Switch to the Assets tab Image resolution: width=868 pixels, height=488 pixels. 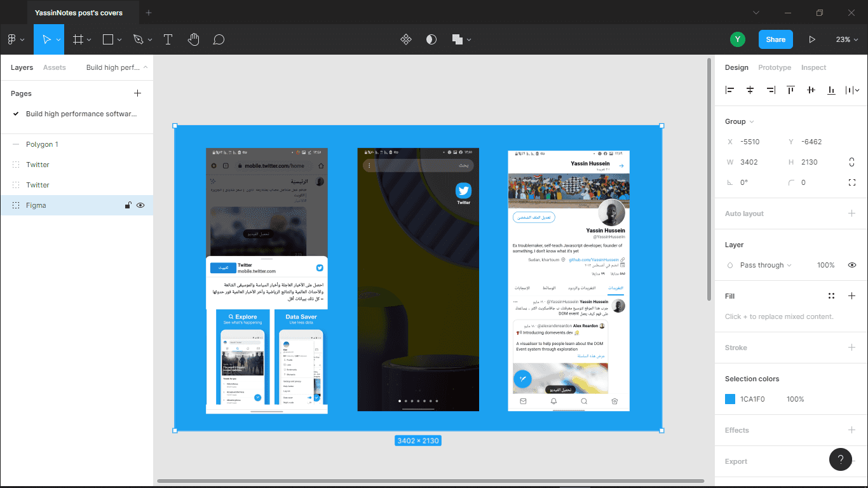pos(54,67)
